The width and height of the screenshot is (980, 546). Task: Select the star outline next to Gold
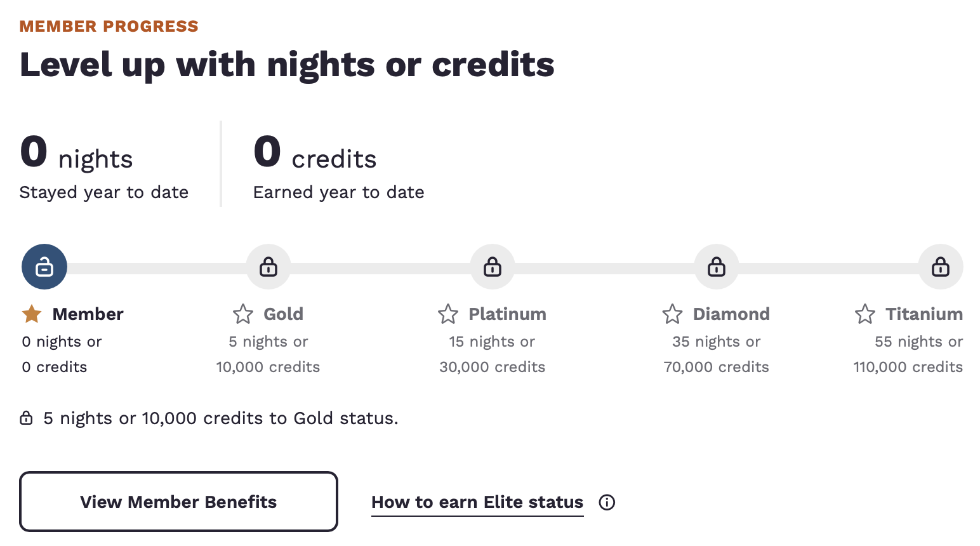click(242, 314)
